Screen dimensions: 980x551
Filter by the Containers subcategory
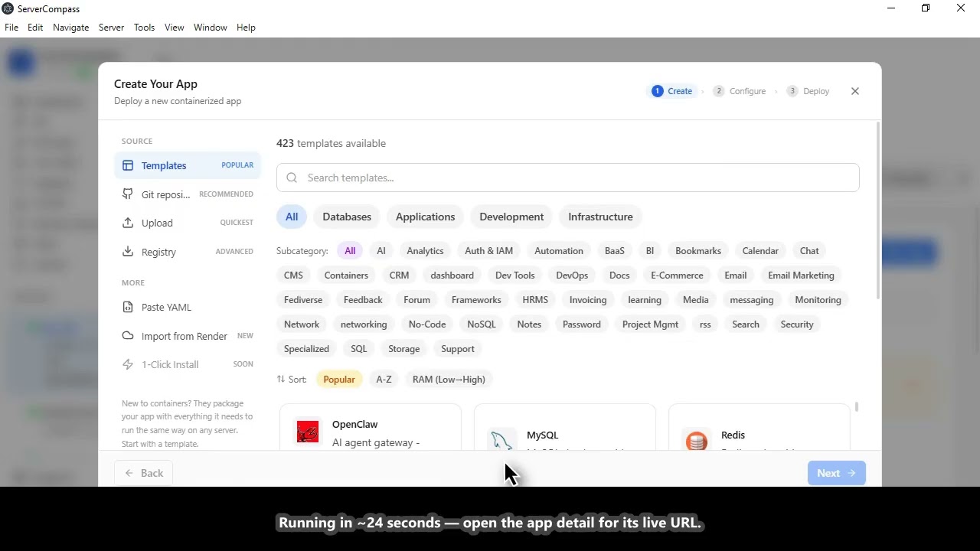click(346, 275)
